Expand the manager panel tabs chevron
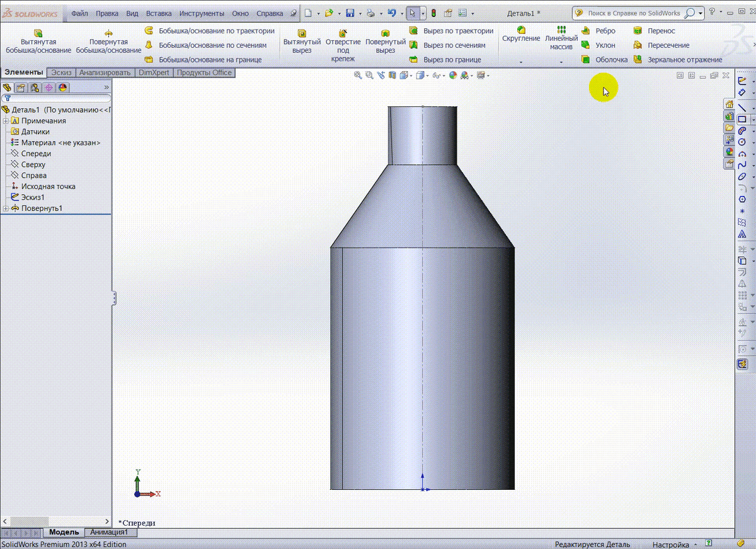The image size is (756, 549). click(x=106, y=88)
